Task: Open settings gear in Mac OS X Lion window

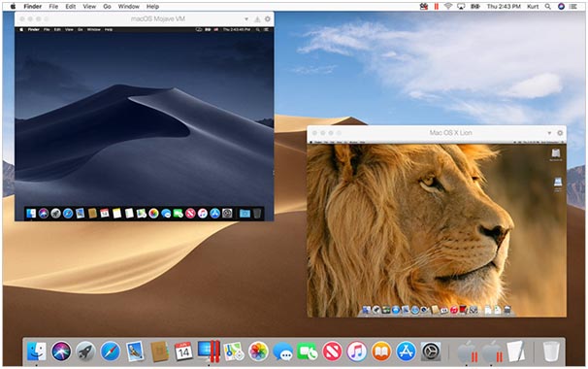Action: [560, 133]
